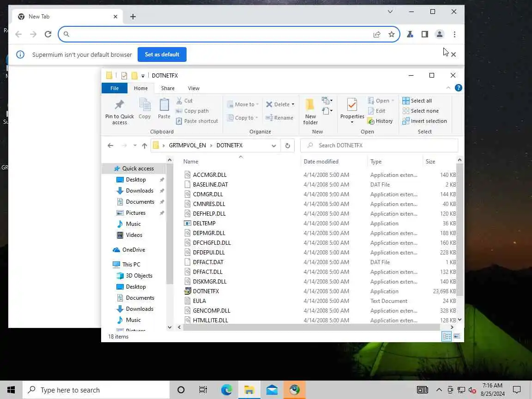This screenshot has width=532, height=399.
Task: Click Set as default in Supermium
Action: (162, 54)
